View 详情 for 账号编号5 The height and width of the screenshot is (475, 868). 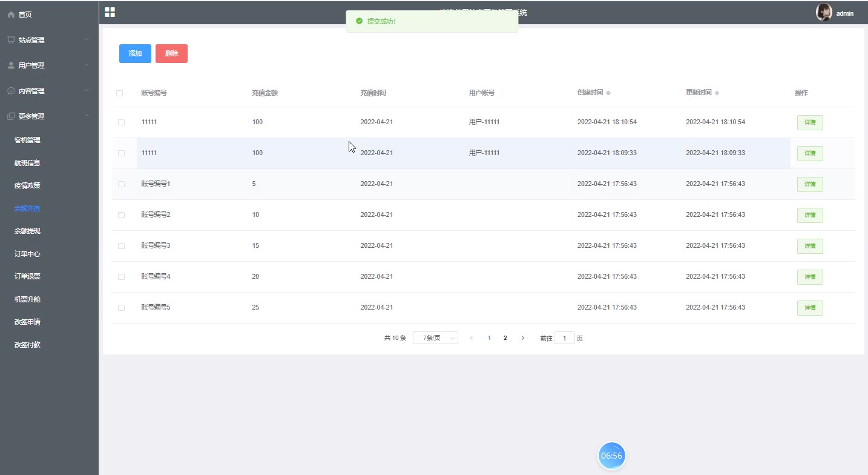[810, 308]
